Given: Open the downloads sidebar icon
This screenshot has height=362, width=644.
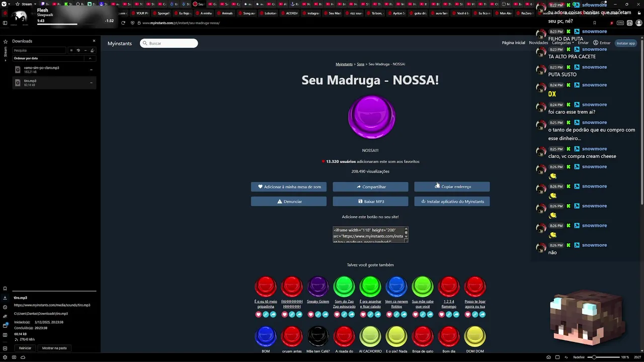Looking at the screenshot, I should pos(5,298).
